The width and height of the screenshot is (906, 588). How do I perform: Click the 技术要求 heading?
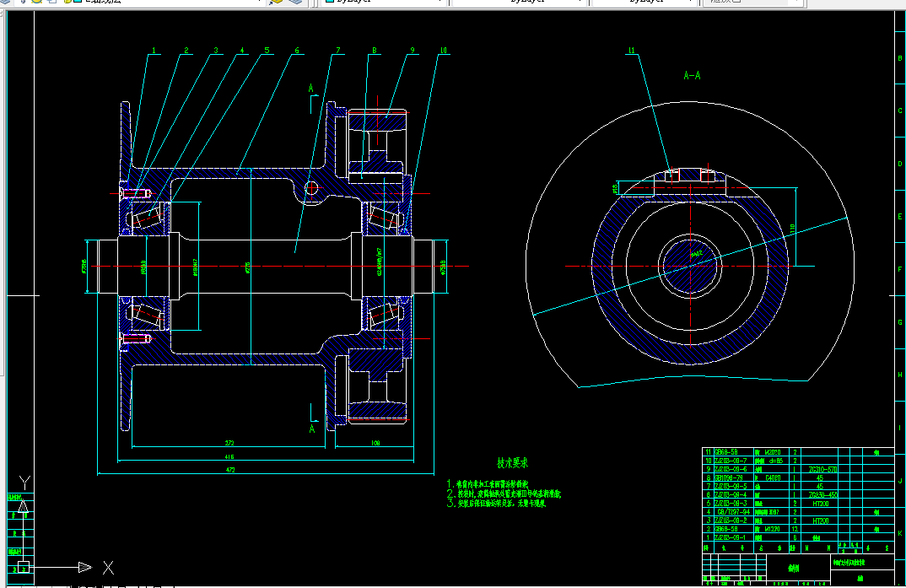[513, 463]
